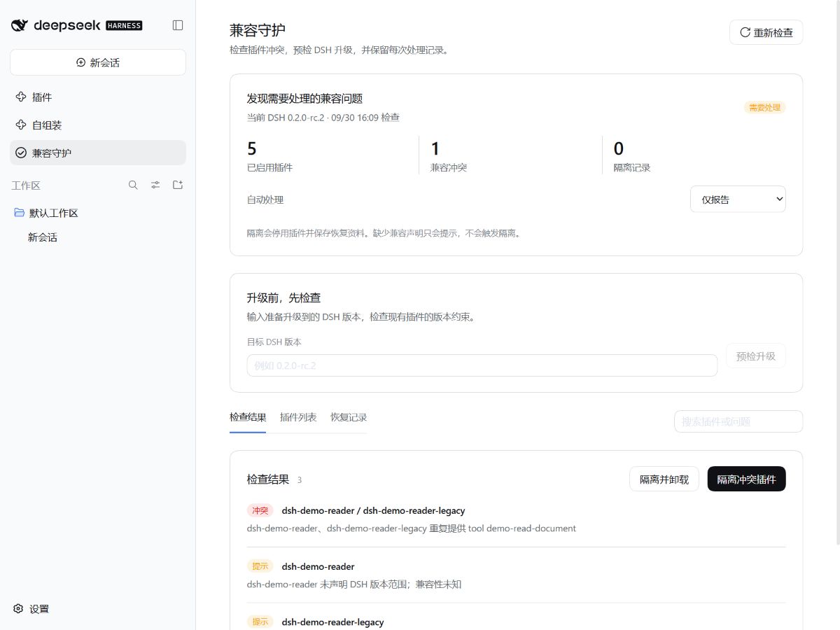Click the new workspace folder icon
Screen dimensions: 840x630
[178, 185]
